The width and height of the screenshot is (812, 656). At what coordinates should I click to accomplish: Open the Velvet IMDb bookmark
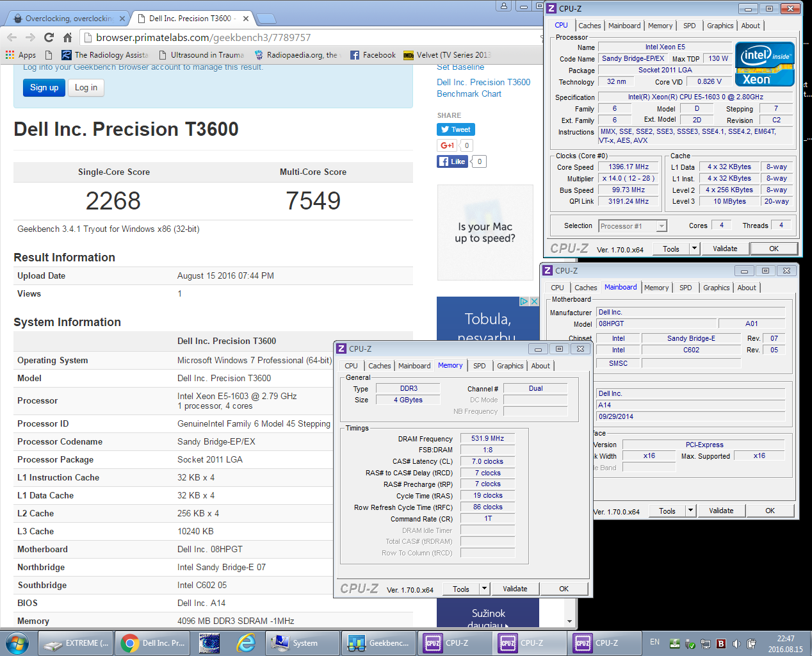447,55
